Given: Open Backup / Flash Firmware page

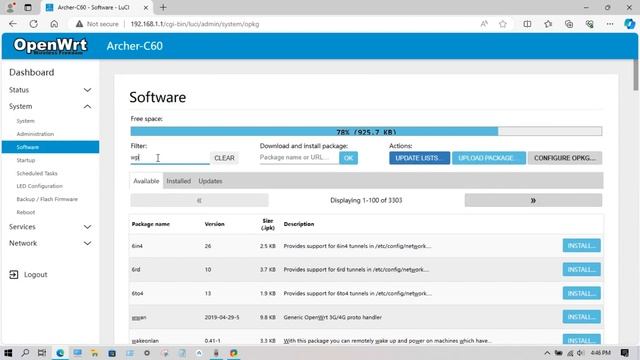Looking at the screenshot, I should (x=47, y=199).
